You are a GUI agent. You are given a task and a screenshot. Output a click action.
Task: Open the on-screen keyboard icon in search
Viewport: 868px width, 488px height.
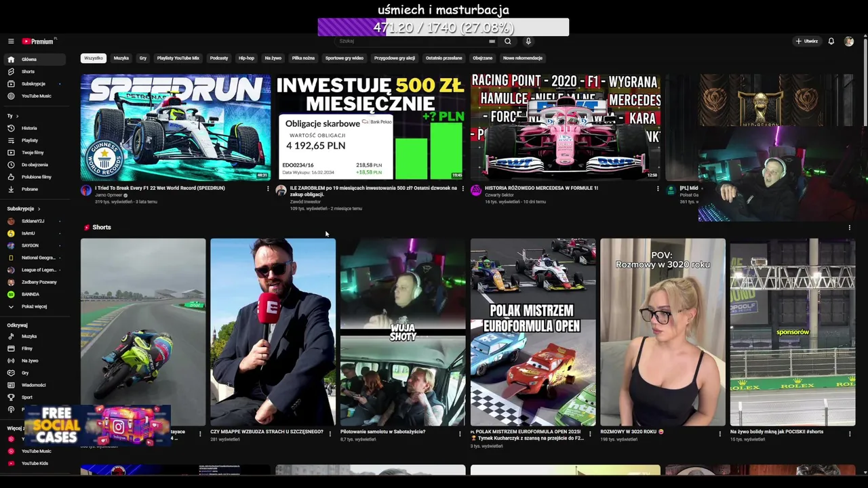[492, 41]
